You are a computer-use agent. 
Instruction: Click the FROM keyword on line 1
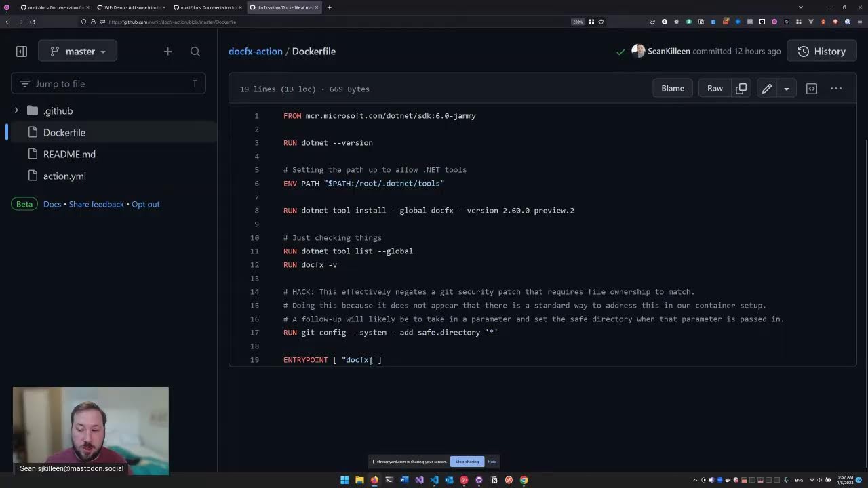point(292,116)
